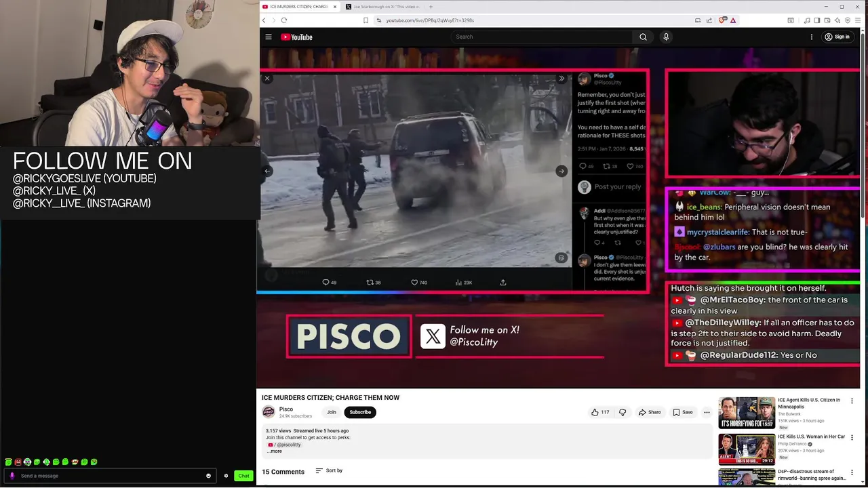Dislike the video with thumbs down
Image resolution: width=868 pixels, height=488 pixels.
click(623, 412)
